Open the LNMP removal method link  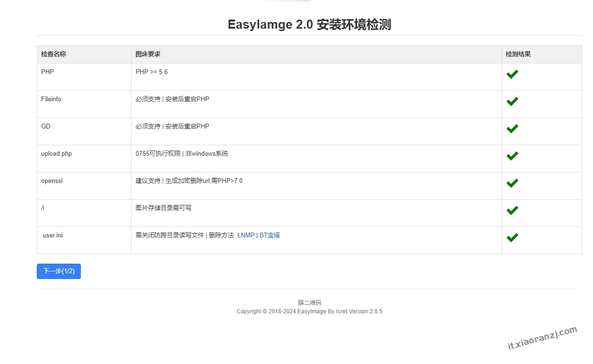[246, 235]
